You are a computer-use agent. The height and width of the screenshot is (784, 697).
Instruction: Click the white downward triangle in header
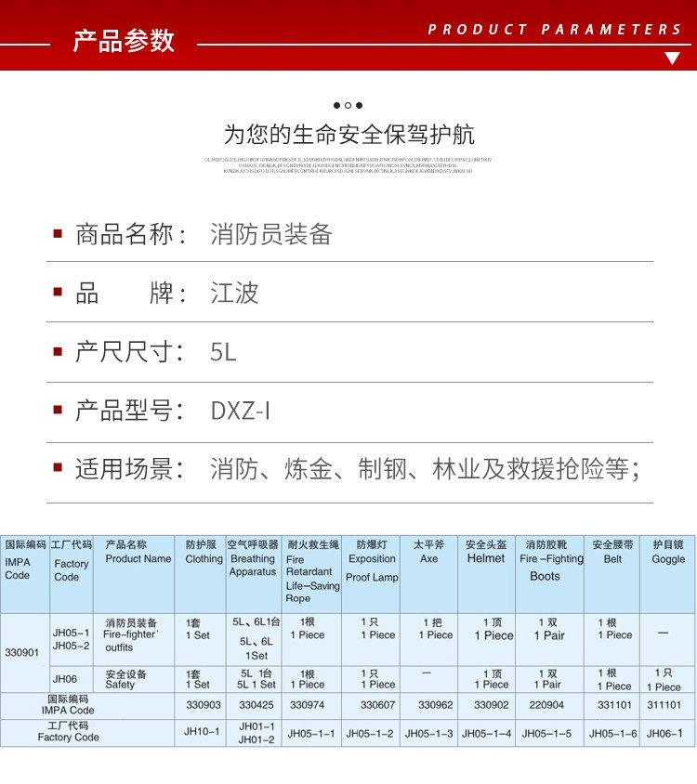[x=672, y=58]
